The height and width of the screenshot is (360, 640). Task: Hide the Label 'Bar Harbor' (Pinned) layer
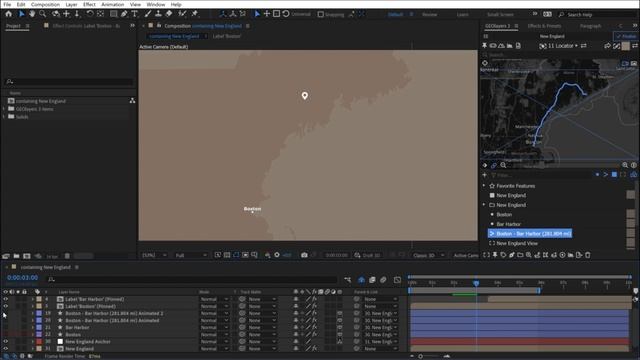point(5,299)
